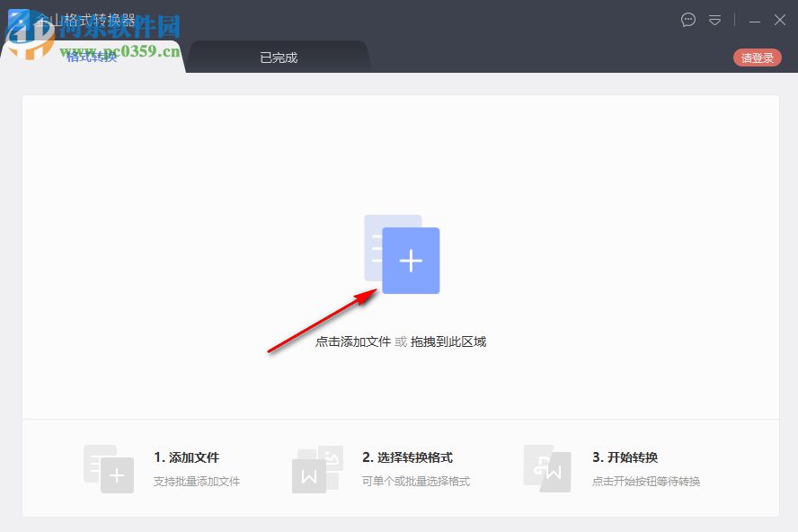Minimize the converter window
798x532 pixels.
click(753, 20)
